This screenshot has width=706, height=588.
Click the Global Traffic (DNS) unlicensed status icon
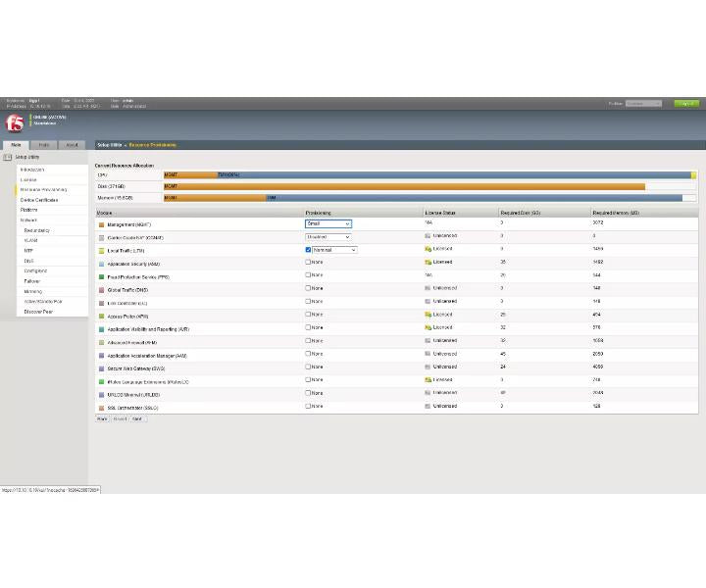click(x=428, y=288)
